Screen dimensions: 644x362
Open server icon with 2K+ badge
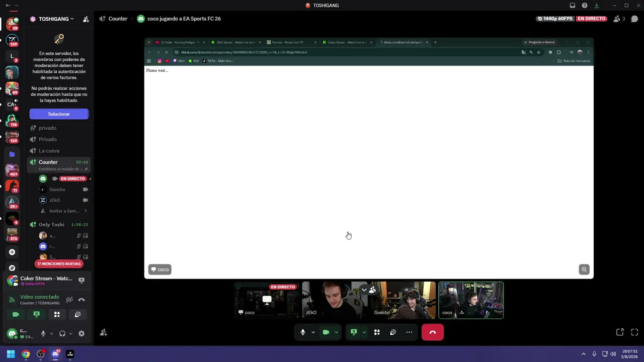[12, 202]
